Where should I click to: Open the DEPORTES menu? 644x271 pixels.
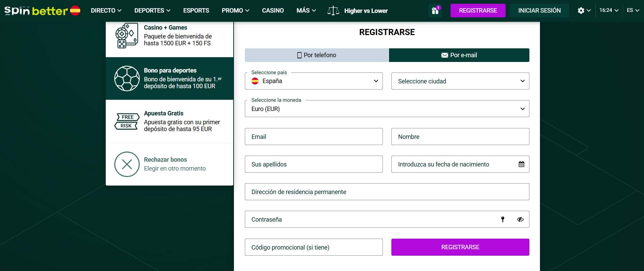coord(152,11)
